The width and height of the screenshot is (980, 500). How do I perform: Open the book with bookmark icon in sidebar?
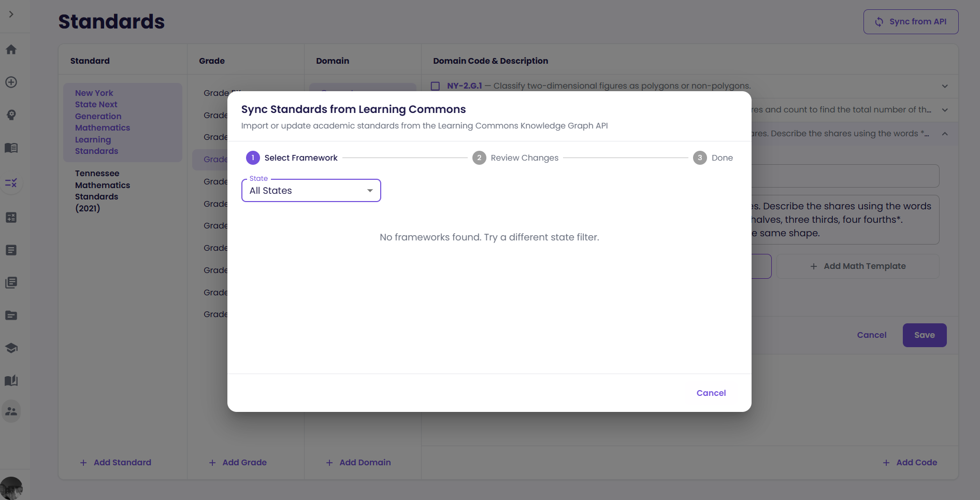pyautogui.click(x=11, y=381)
